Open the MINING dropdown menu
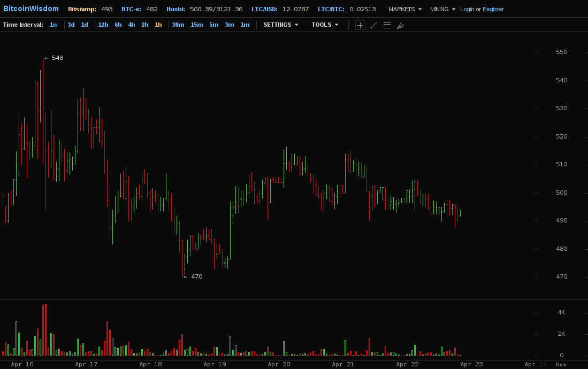 coord(442,9)
